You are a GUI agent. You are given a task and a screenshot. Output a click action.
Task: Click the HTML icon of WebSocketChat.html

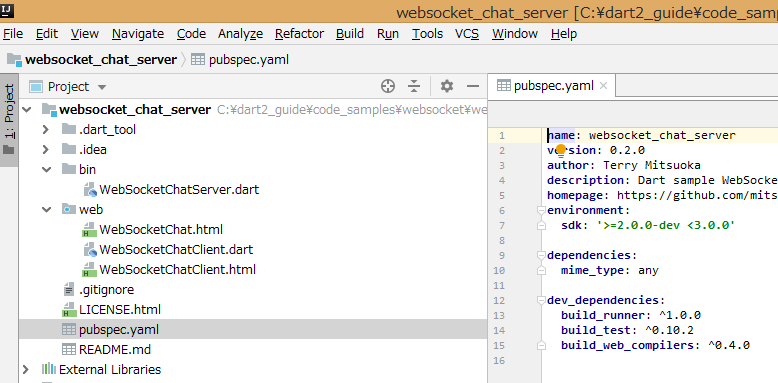click(x=89, y=230)
